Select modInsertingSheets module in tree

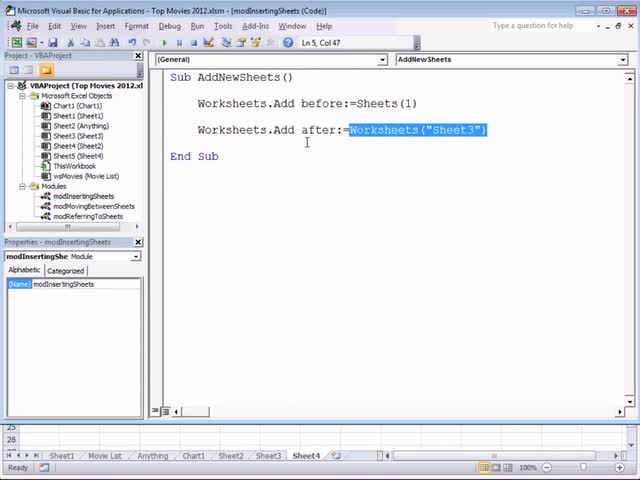(84, 196)
